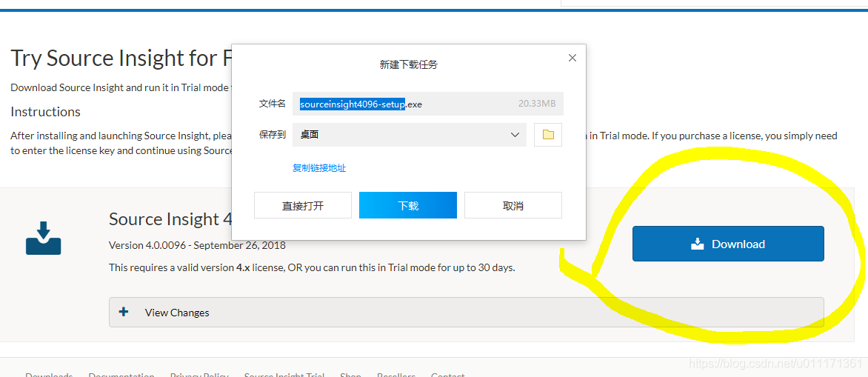
Task: Click the 保存到 label
Action: coord(273,135)
